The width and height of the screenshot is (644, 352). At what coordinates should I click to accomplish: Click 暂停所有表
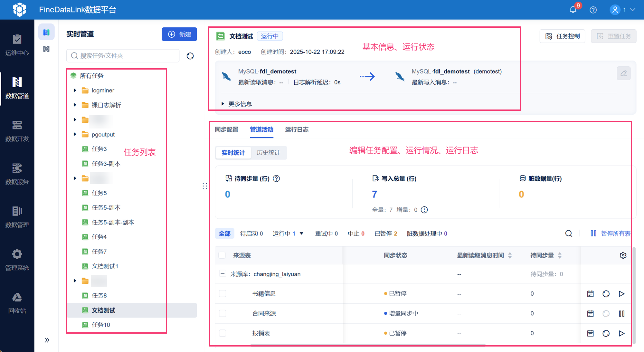pos(611,233)
